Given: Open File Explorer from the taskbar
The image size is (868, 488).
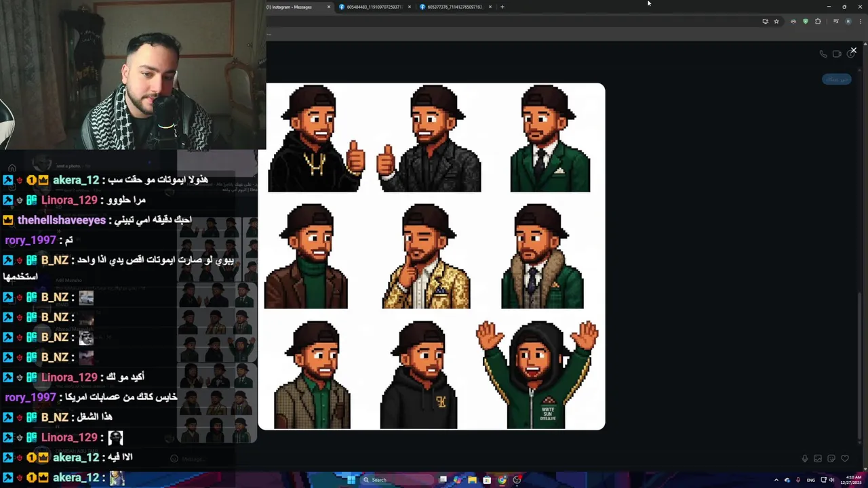Looking at the screenshot, I should point(473,480).
